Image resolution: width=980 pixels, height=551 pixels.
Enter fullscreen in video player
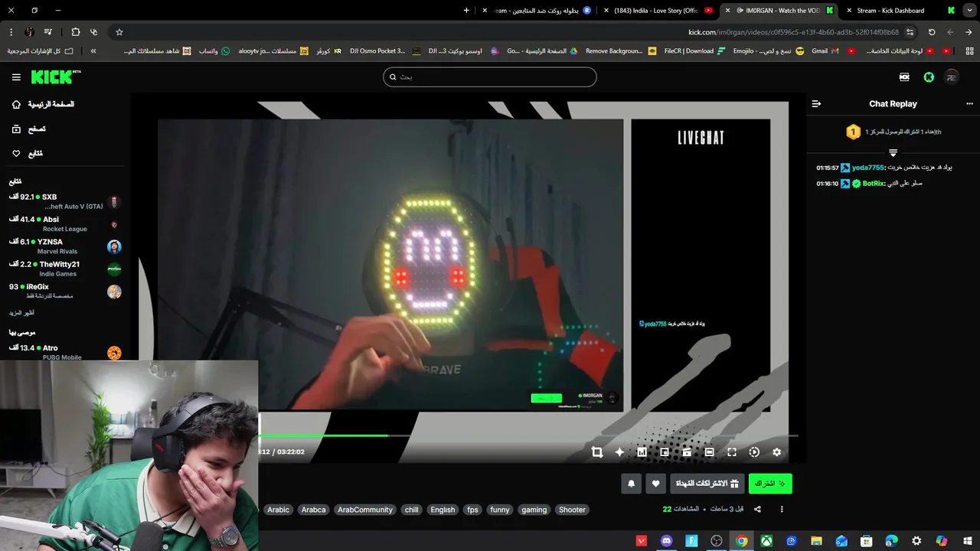click(732, 452)
